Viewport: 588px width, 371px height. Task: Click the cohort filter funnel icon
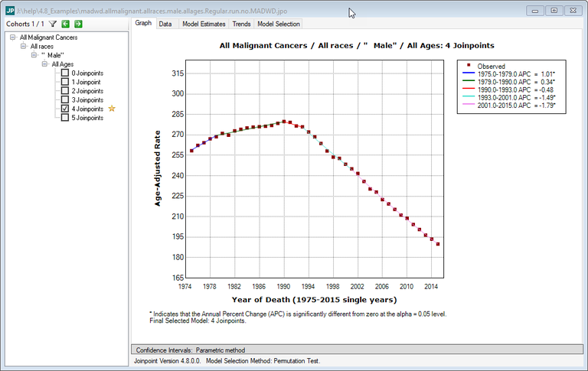click(53, 24)
